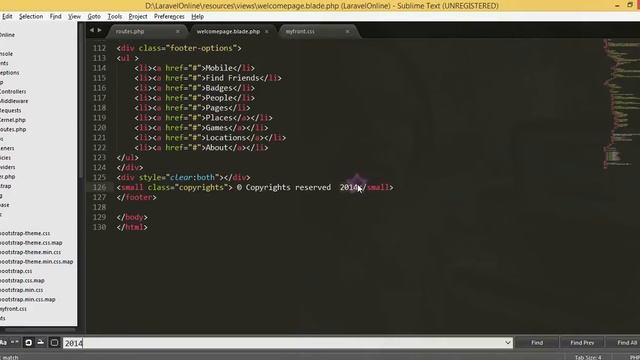640x360 pixels.
Task: Toggle case sensitive search option
Action: click(3, 342)
